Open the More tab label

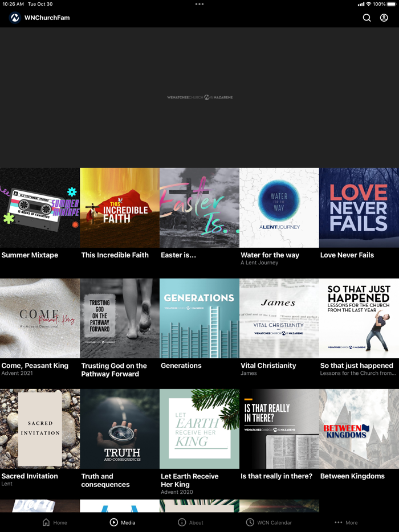(x=352, y=522)
